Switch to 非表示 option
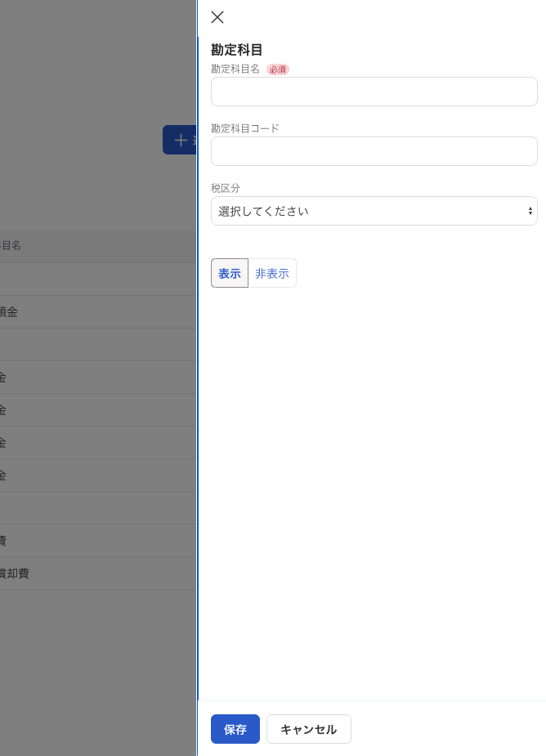Screen dimensions: 546x756 click(x=272, y=273)
